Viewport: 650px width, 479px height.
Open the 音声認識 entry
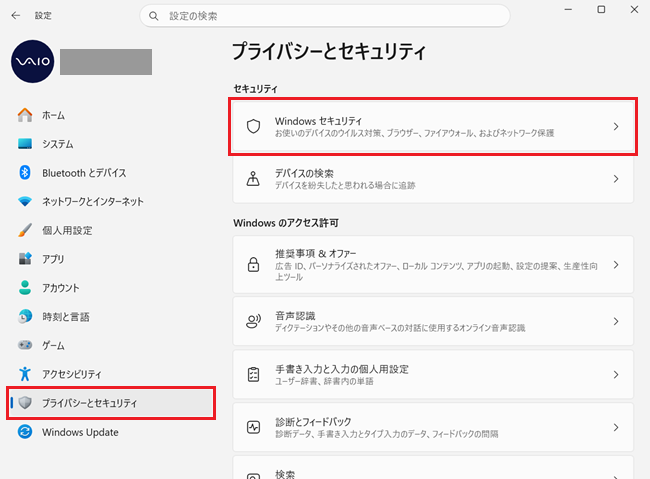pyautogui.click(x=433, y=321)
